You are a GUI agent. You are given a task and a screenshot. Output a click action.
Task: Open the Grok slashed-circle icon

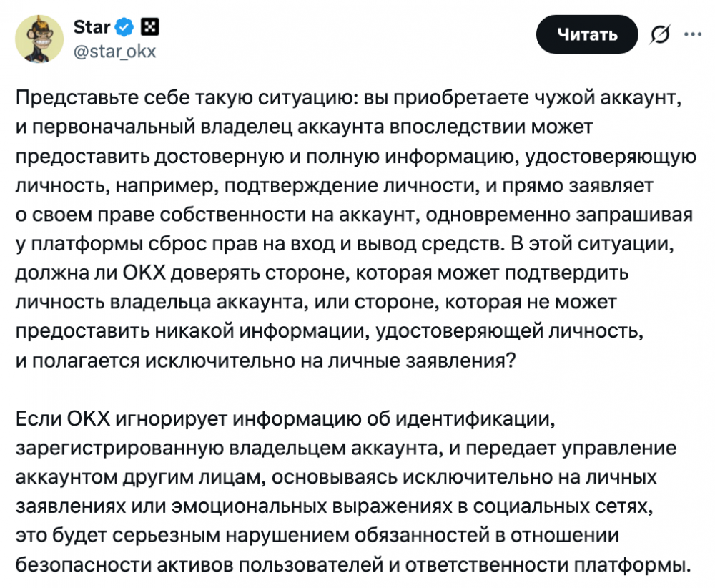[660, 34]
